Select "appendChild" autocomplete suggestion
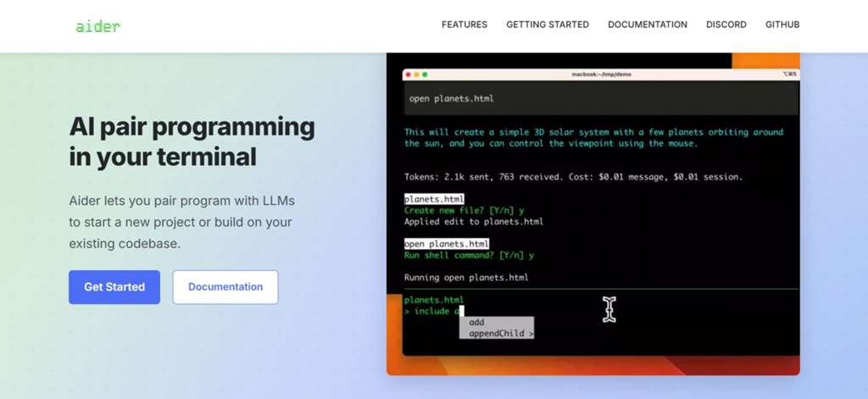Screen dimensions: 868x399 click(x=497, y=334)
